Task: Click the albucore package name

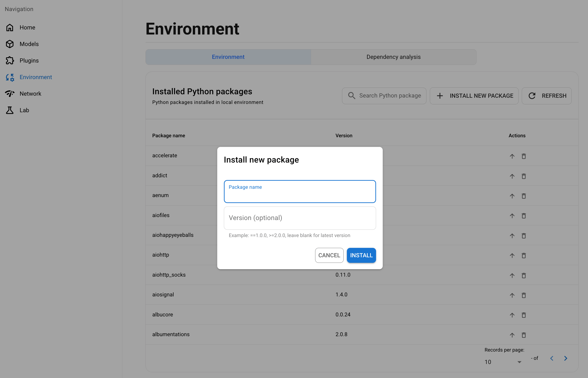Action: [x=163, y=315]
